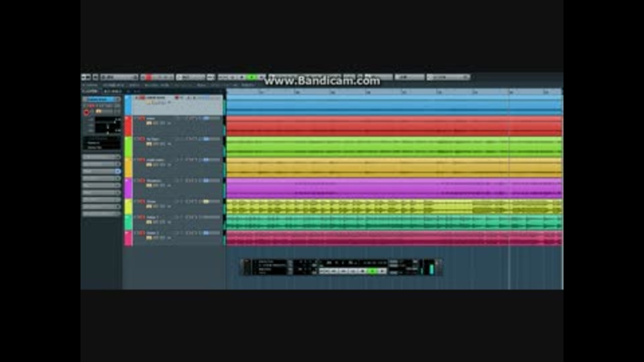644x362 pixels.
Task: Toggle record enable on the yellow track
Action: coord(142,202)
